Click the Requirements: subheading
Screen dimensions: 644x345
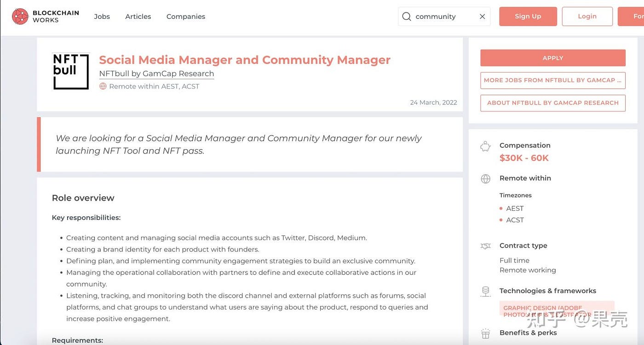[77, 340]
